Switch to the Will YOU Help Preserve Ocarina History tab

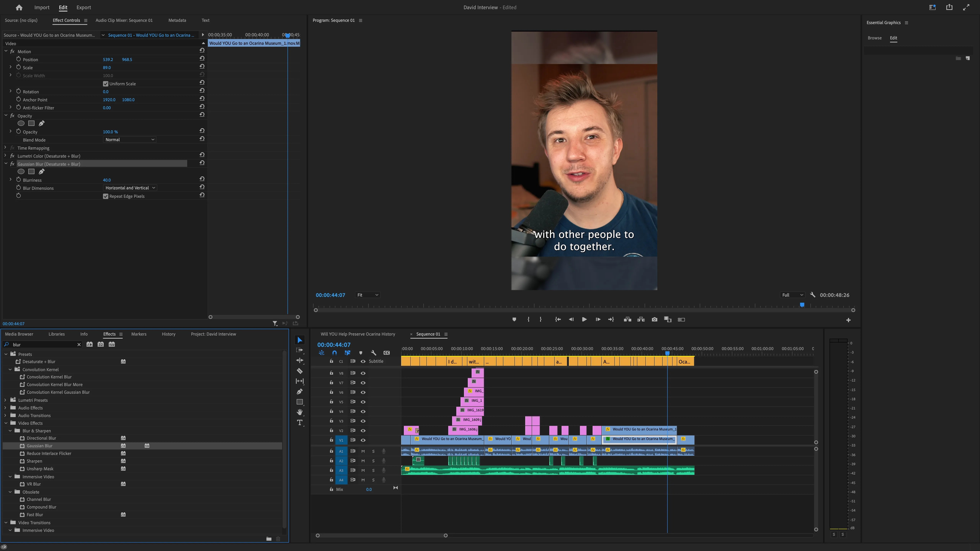coord(358,334)
